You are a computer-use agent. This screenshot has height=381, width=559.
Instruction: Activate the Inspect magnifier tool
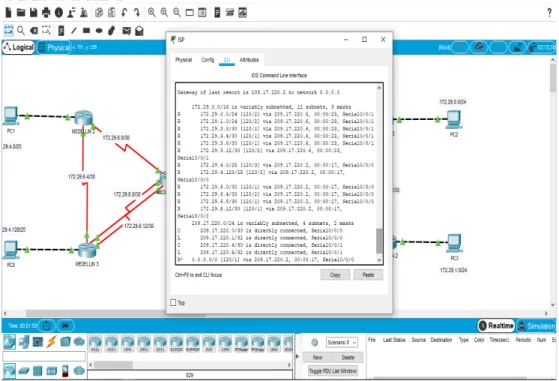pyautogui.click(x=21, y=30)
